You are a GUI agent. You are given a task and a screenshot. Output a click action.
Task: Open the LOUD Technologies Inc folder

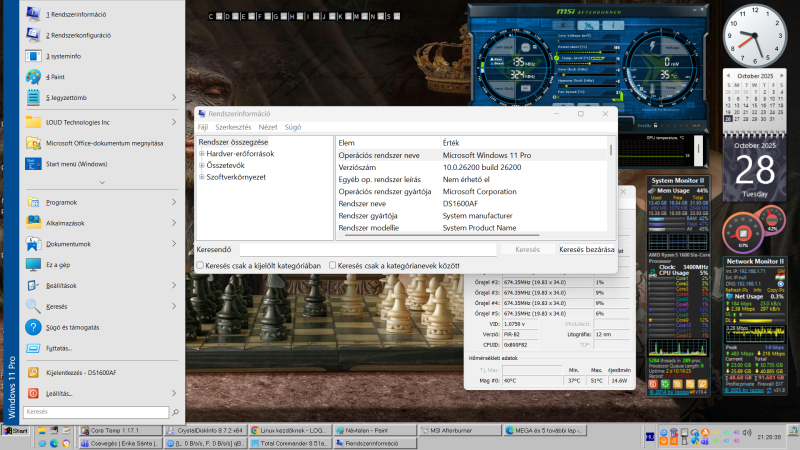tap(102, 122)
